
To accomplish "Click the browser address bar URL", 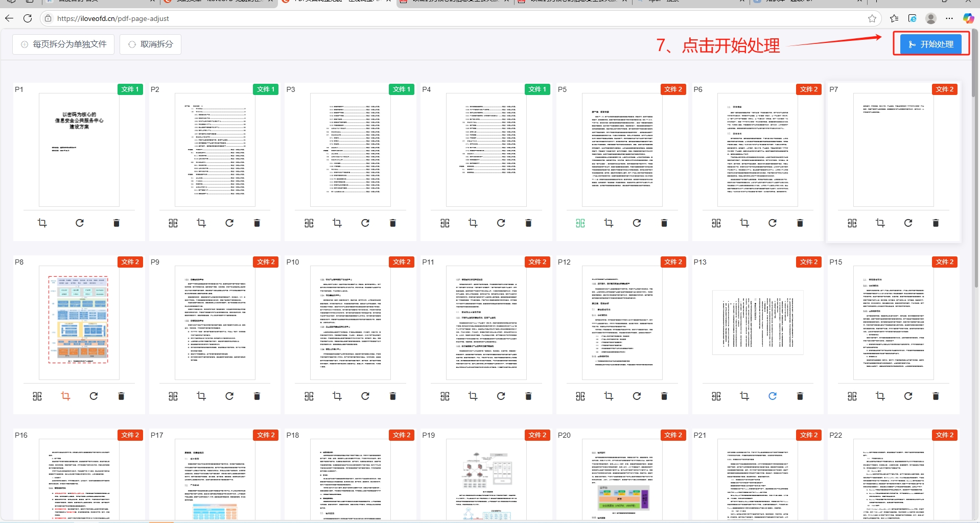I will tap(113, 18).
